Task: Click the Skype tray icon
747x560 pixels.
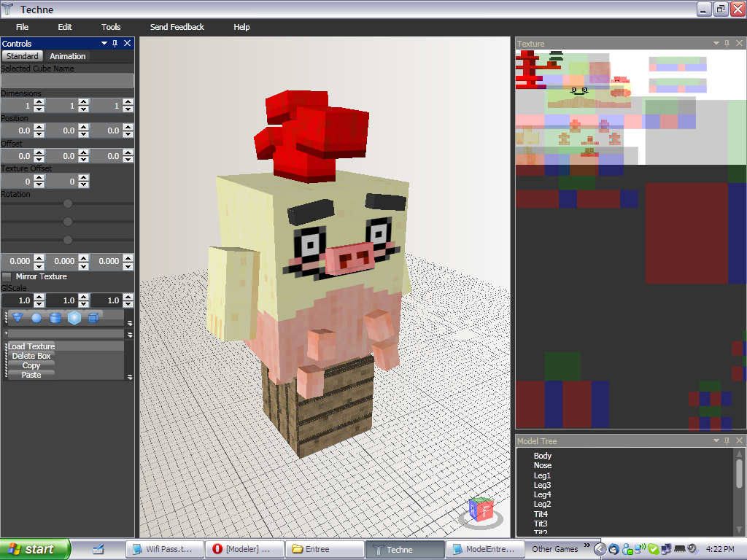Action: coord(653,549)
